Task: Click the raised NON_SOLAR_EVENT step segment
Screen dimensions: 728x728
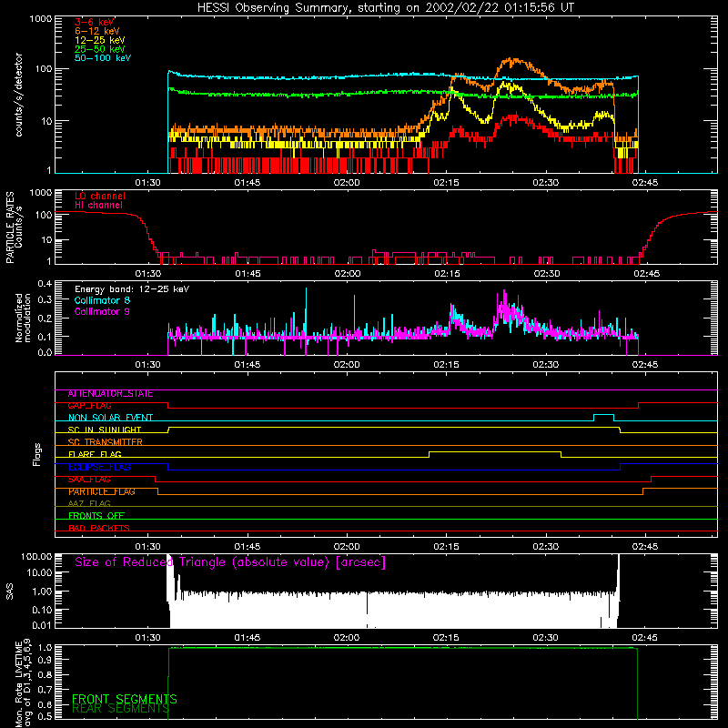Action: (604, 415)
